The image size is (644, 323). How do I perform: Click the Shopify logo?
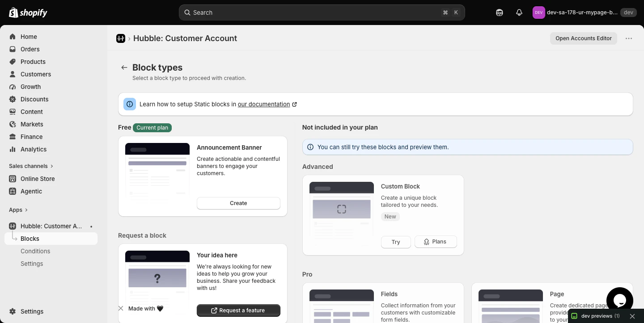(28, 13)
